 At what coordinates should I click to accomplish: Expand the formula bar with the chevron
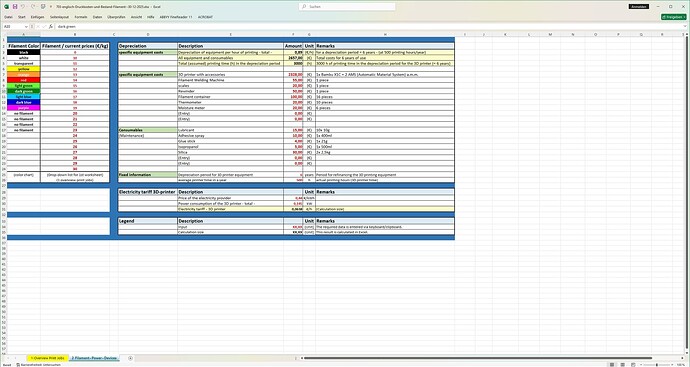(x=686, y=26)
